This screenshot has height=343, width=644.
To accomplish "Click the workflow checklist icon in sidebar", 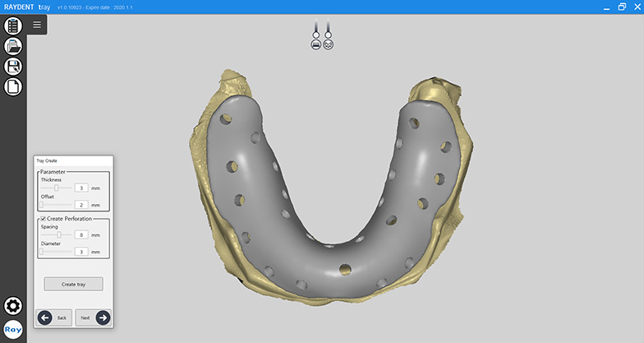I will [13, 25].
